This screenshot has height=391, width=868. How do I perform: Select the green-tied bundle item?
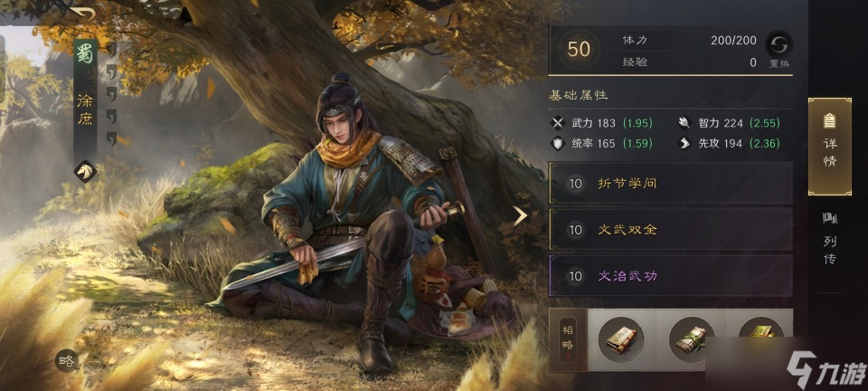692,339
